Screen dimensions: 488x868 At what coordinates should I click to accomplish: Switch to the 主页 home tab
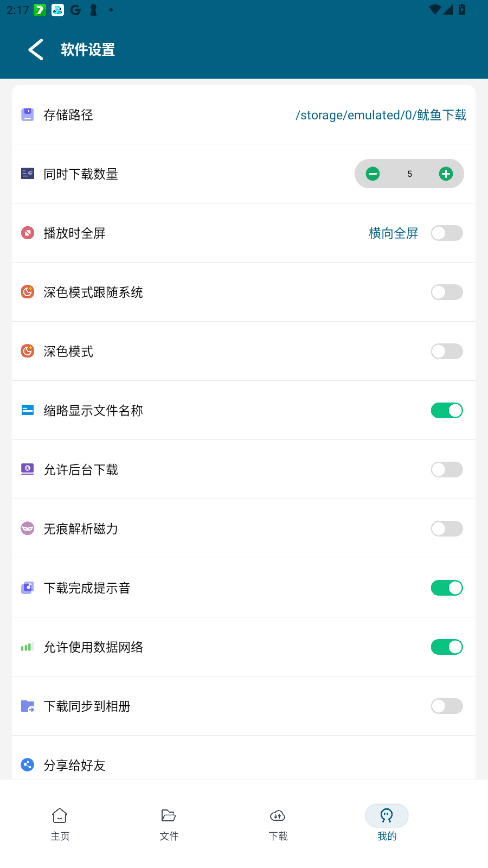pyautogui.click(x=60, y=824)
